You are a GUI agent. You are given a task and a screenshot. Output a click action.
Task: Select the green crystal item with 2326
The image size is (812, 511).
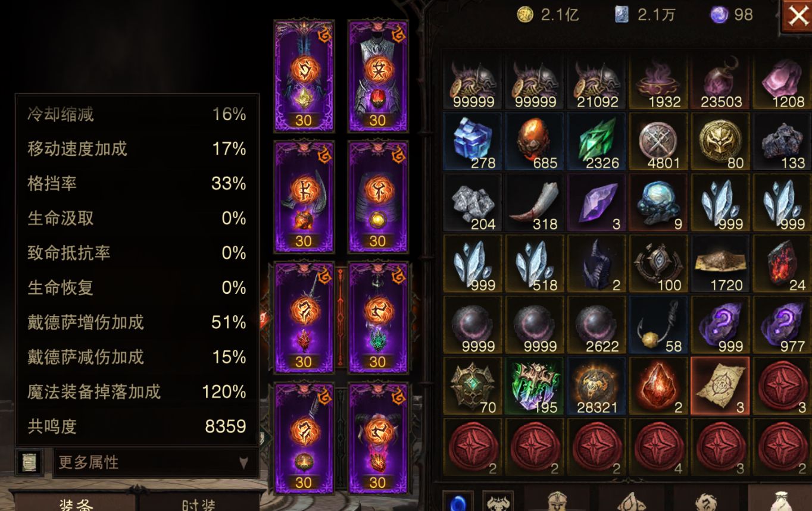coord(596,142)
